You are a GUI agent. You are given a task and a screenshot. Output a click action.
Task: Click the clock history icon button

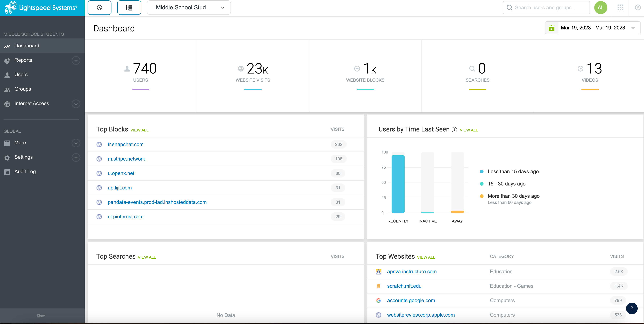click(x=99, y=8)
